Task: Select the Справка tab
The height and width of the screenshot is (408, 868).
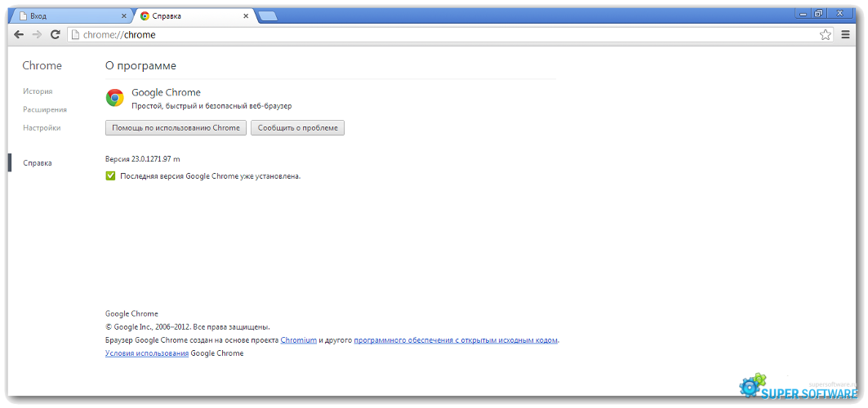Action: tap(194, 16)
